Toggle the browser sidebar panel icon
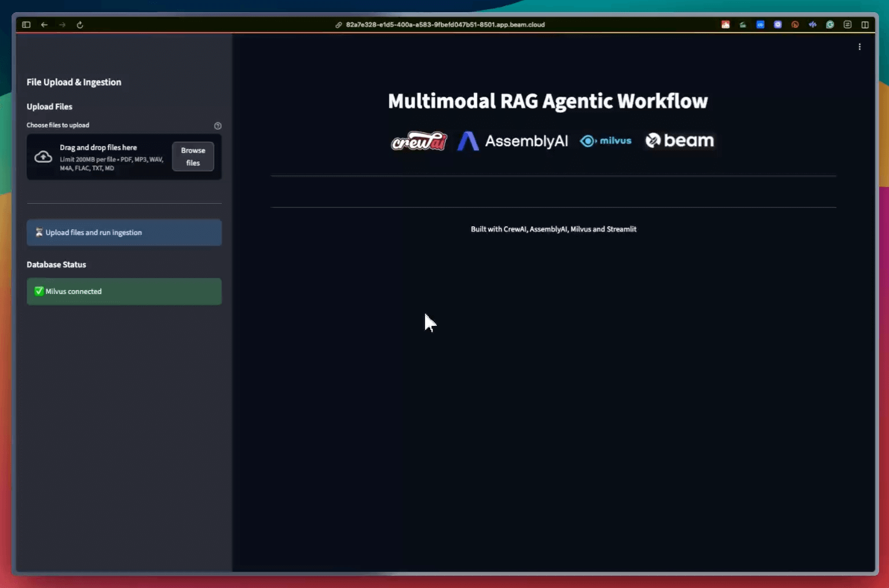 coord(26,25)
